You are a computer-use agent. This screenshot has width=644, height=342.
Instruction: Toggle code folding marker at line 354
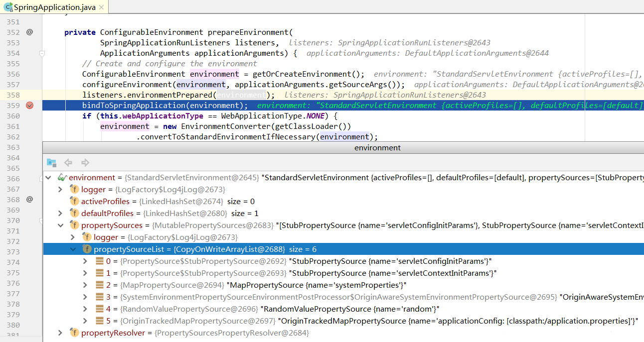pos(42,53)
